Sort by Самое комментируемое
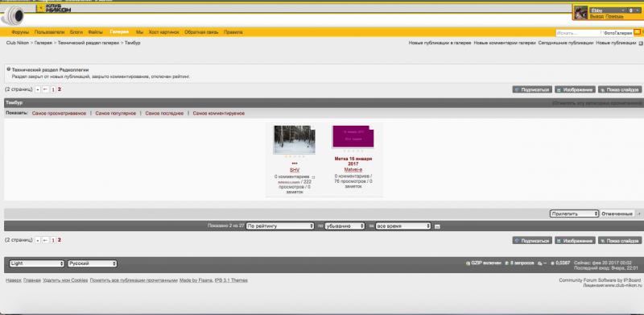Viewport: 644px width, 315px height. [x=218, y=113]
